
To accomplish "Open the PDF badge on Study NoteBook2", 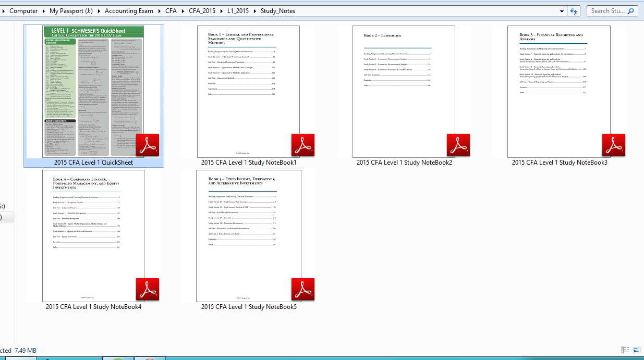I will (458, 145).
